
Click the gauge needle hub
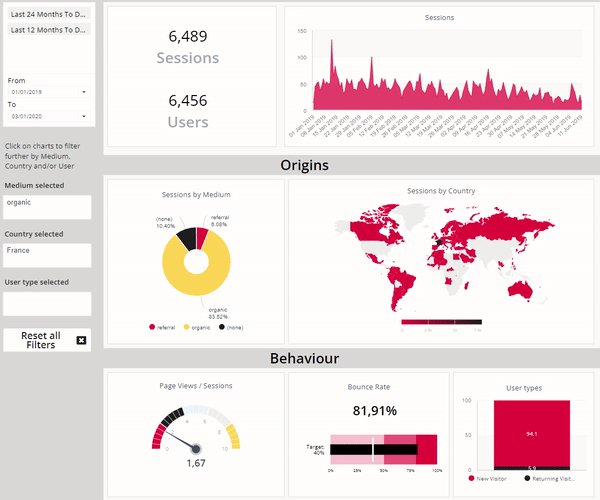click(196, 449)
